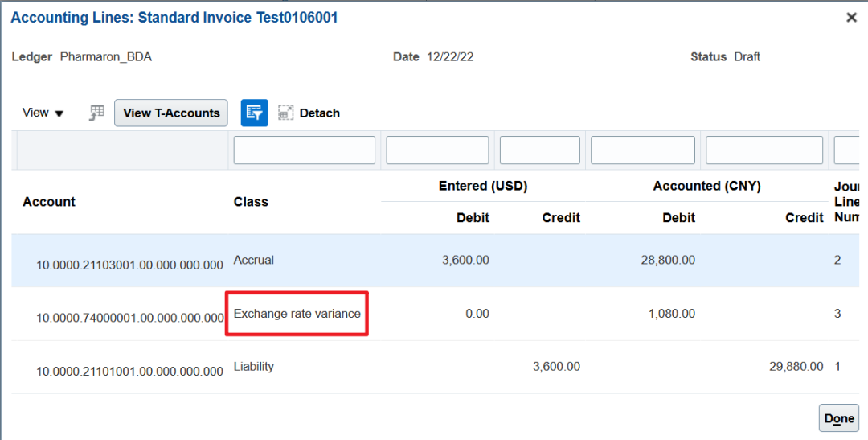The height and width of the screenshot is (440, 868).
Task: Click the Draft status value
Action: pos(747,56)
